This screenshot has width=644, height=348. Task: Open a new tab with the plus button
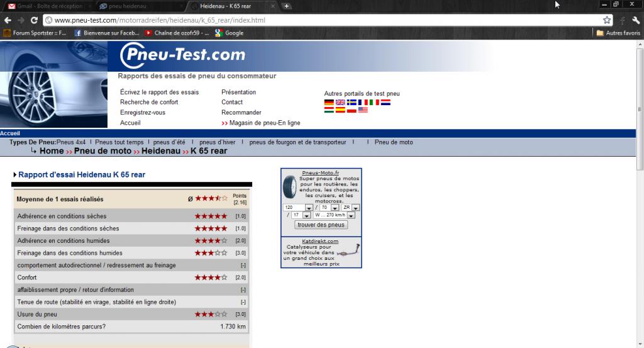tap(287, 6)
